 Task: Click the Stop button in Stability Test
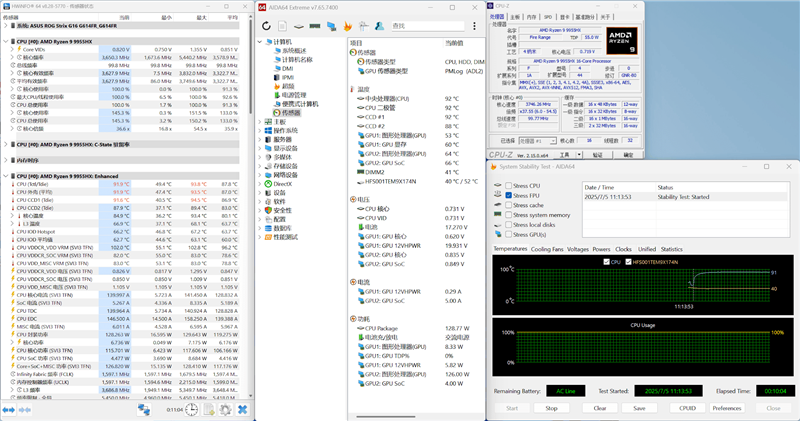(552, 408)
